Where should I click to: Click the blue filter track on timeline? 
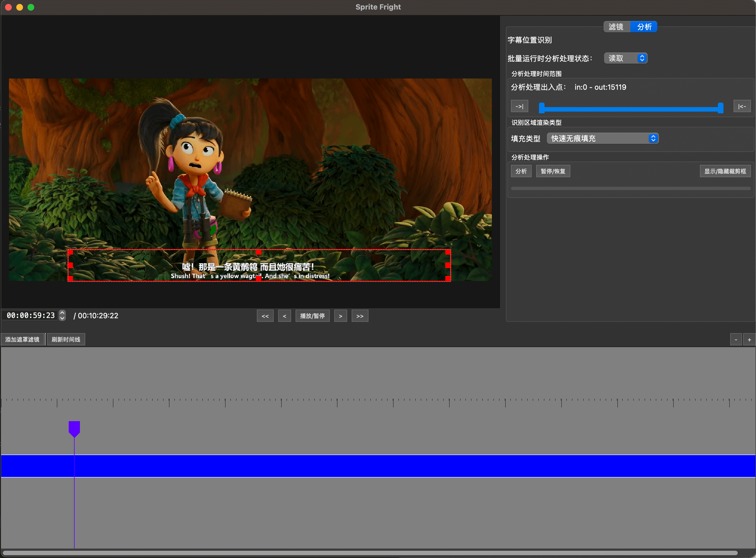pyautogui.click(x=378, y=466)
